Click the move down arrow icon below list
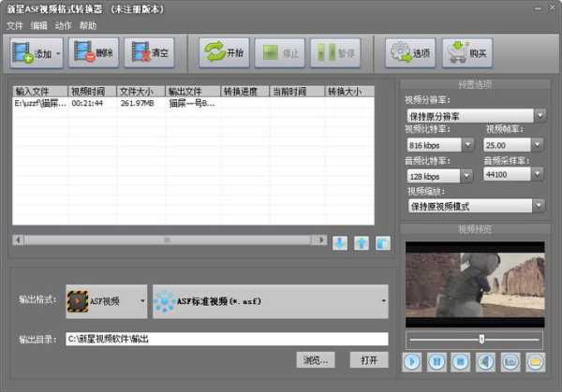Screen dimensions: 562x392 point(340,243)
